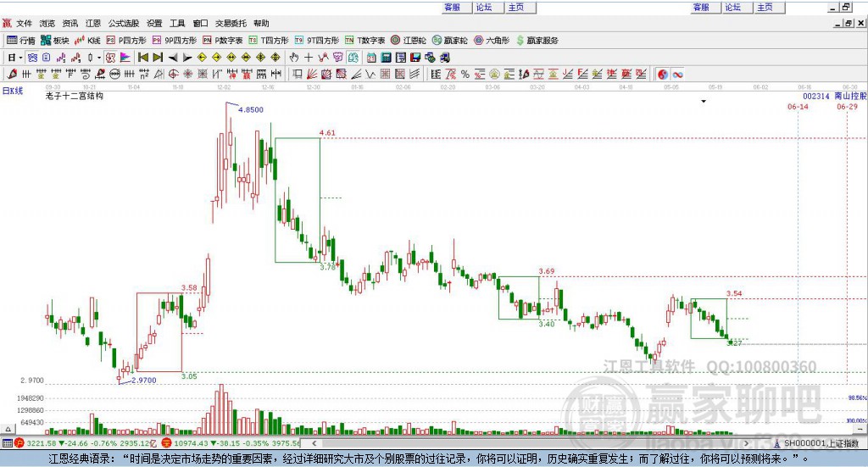The image size is (868, 467).
Task: Toggle the red-blue yin-yang icon
Action: point(663,74)
